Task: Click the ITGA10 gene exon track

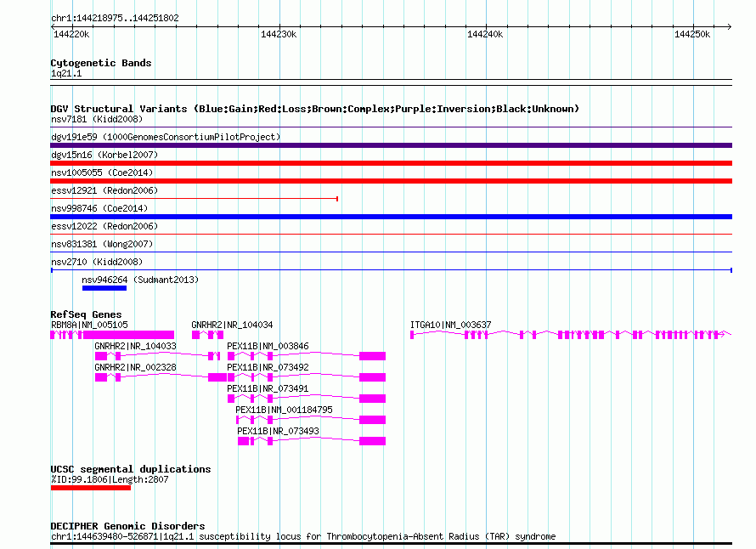Action: tap(571, 335)
